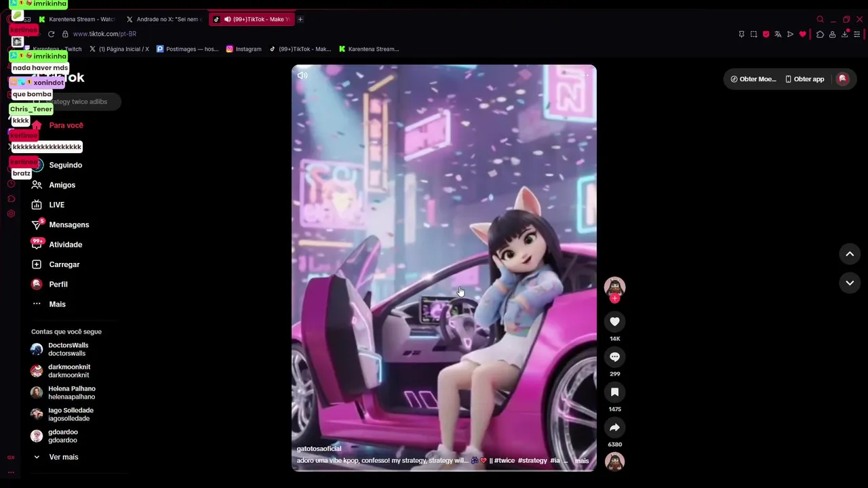This screenshot has height=488, width=868.
Task: Open the site security lock icon
Action: coord(65,34)
